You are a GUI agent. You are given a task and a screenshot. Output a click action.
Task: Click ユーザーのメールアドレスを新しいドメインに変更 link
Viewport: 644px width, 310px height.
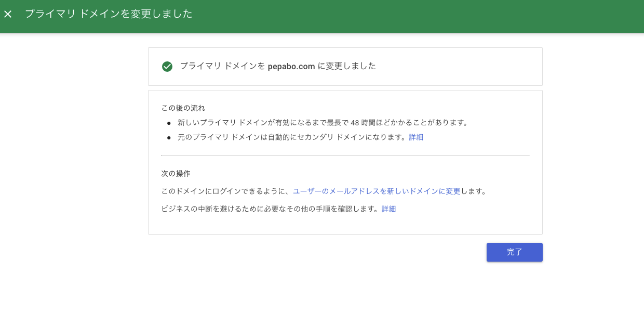click(377, 191)
